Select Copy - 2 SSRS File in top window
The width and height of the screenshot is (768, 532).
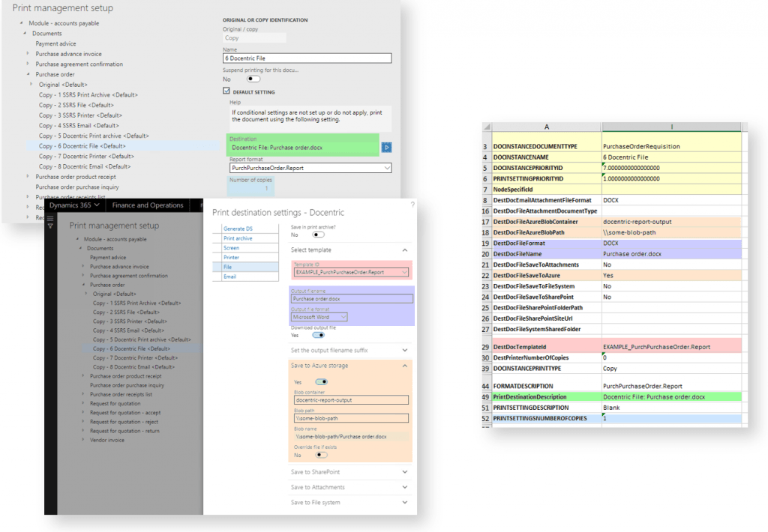76,105
